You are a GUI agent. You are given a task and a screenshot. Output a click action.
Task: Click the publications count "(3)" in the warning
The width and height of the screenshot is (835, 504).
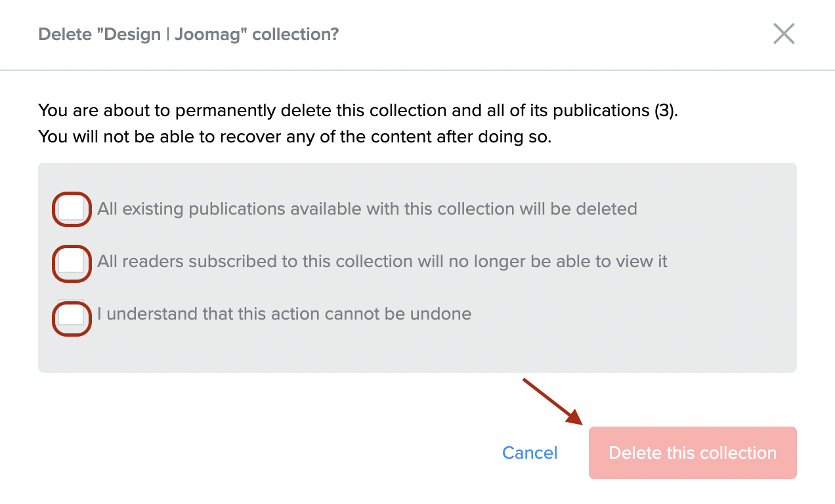664,110
